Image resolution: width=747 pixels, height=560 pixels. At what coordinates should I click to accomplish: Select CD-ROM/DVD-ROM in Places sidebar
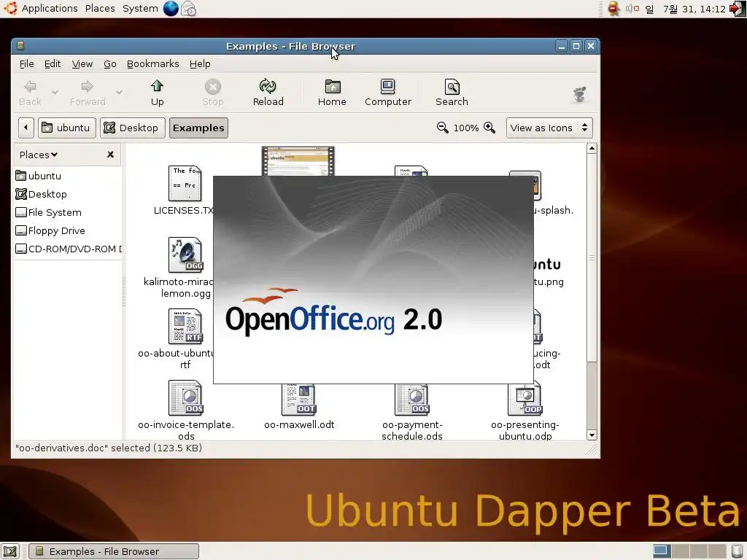[68, 249]
